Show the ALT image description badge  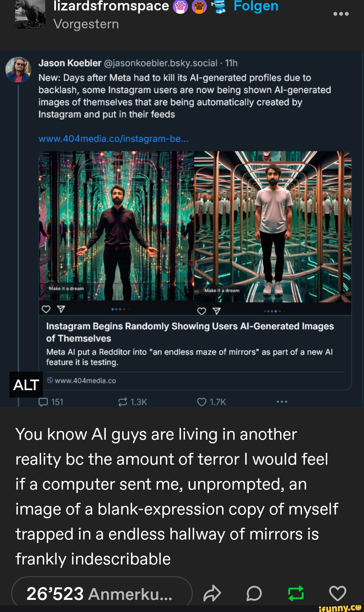click(26, 385)
